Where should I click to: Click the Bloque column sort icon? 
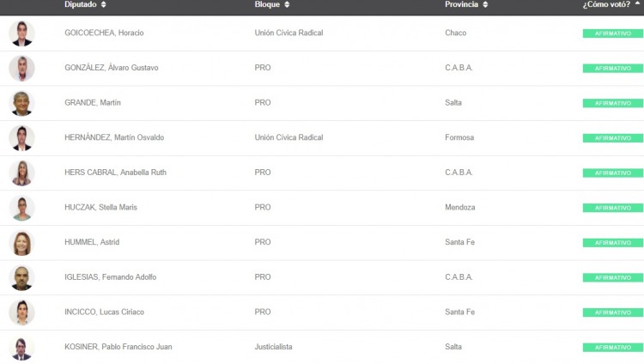pyautogui.click(x=287, y=5)
